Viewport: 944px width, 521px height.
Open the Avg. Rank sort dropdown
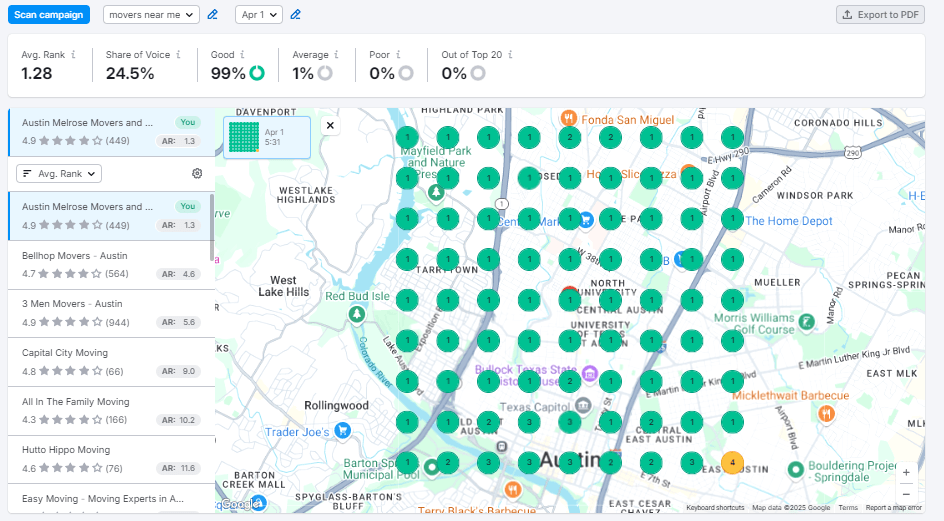click(59, 173)
